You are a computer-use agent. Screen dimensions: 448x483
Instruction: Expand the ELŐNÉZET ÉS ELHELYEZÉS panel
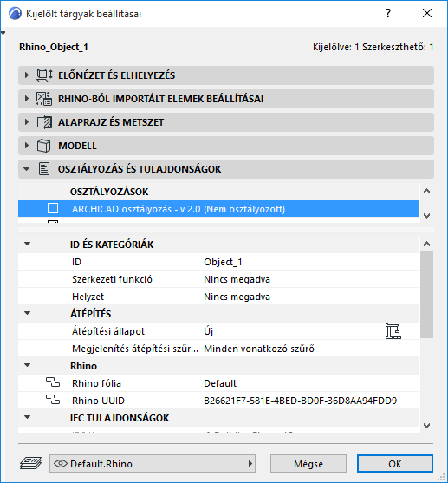coord(27,75)
